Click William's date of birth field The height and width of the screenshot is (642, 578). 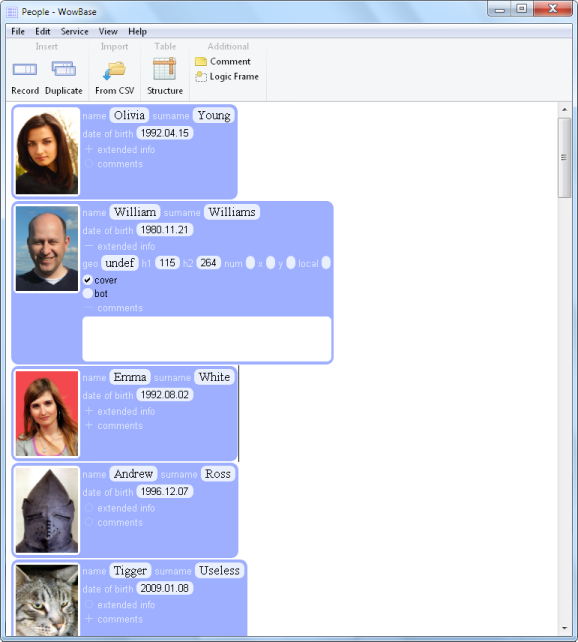coord(165,230)
